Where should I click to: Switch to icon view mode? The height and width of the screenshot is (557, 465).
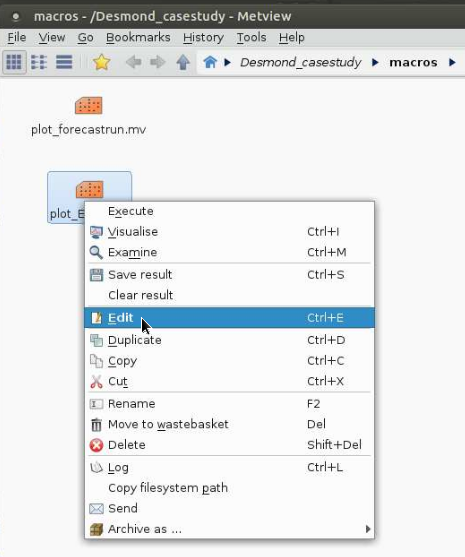pos(14,62)
